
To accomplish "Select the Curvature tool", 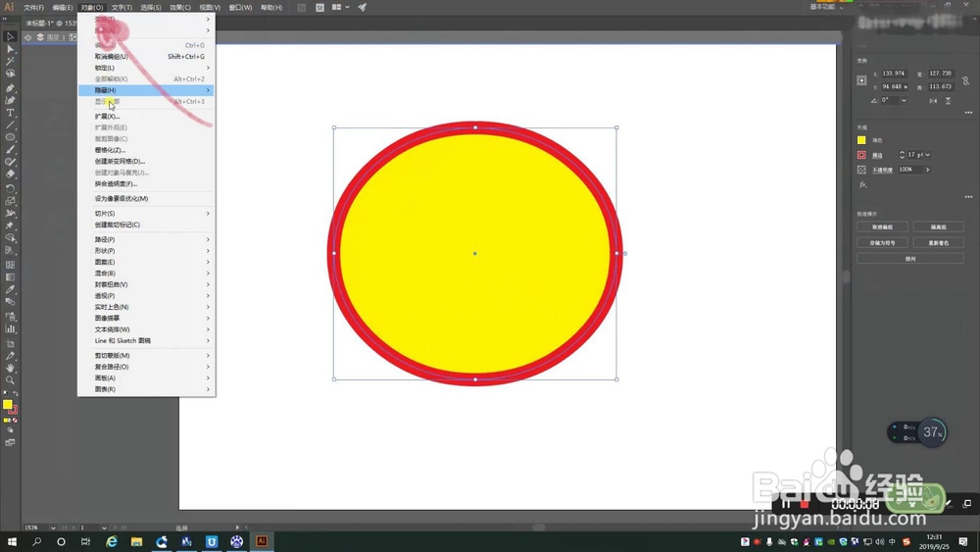I will [10, 100].
